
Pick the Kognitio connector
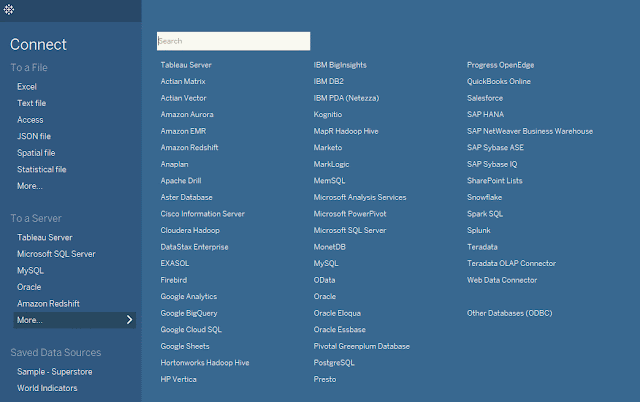[x=328, y=114]
